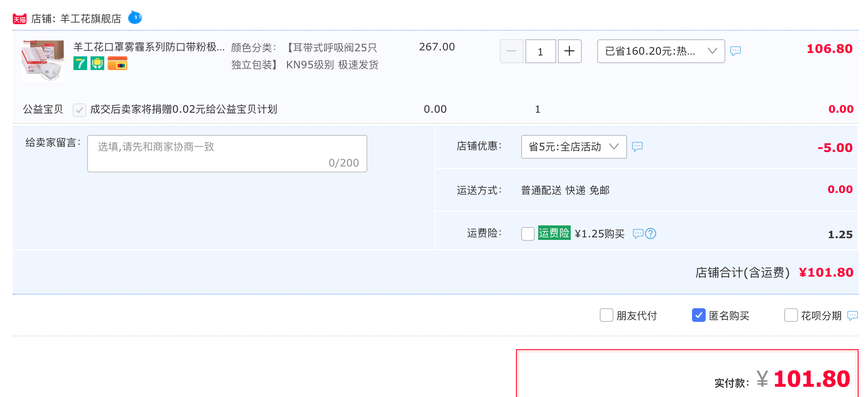
Task: Click the comment icon beside 店铺优惠 dropdown
Action: pos(637,147)
